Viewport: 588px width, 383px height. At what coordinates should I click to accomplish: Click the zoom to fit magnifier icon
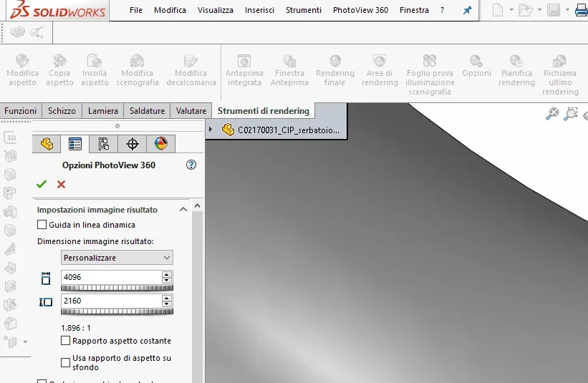click(552, 114)
